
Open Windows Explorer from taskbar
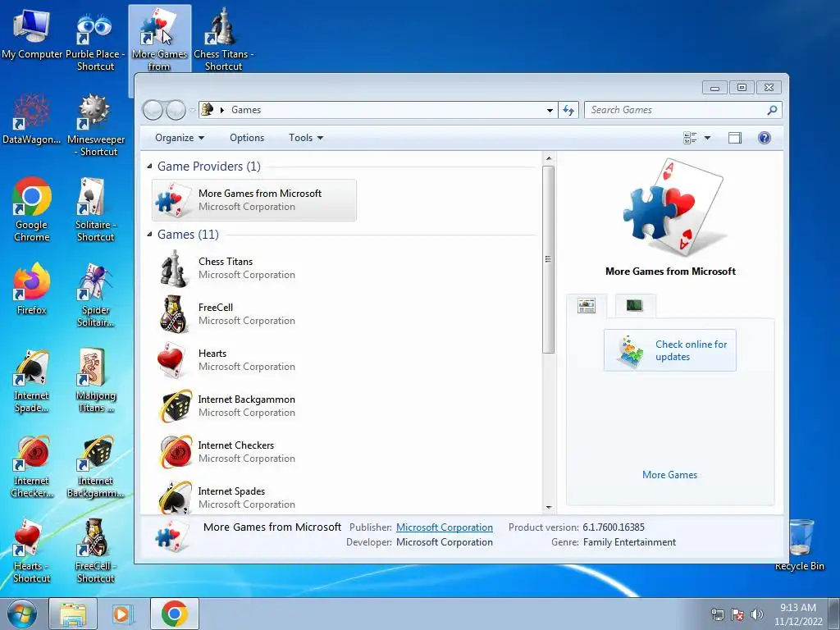pos(73,614)
